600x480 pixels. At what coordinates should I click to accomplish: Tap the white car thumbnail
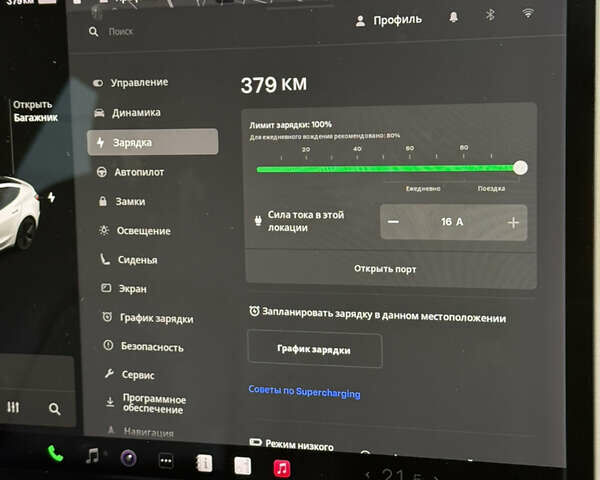pyautogui.click(x=17, y=212)
